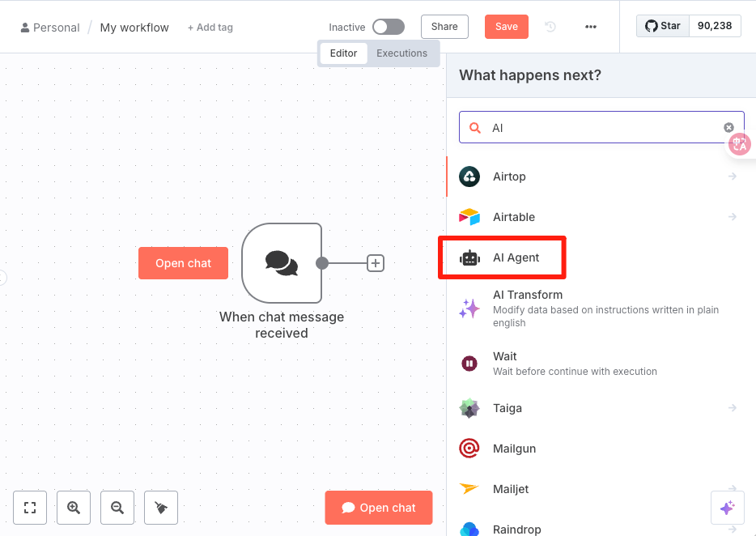
Task: Select the Mailjet node icon
Action: pyautogui.click(x=469, y=489)
